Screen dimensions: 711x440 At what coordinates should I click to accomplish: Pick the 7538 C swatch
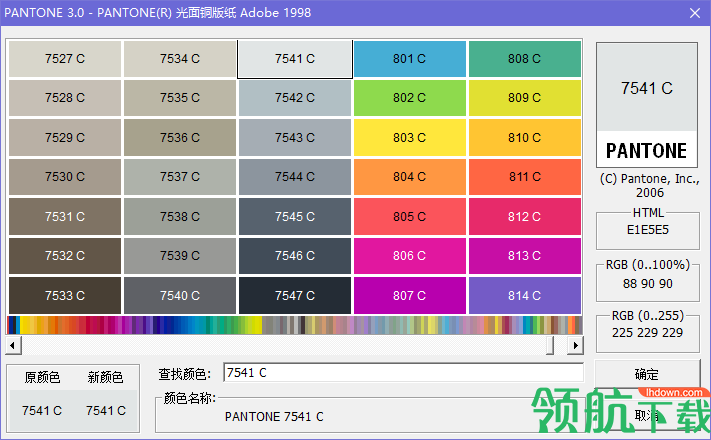tap(180, 216)
